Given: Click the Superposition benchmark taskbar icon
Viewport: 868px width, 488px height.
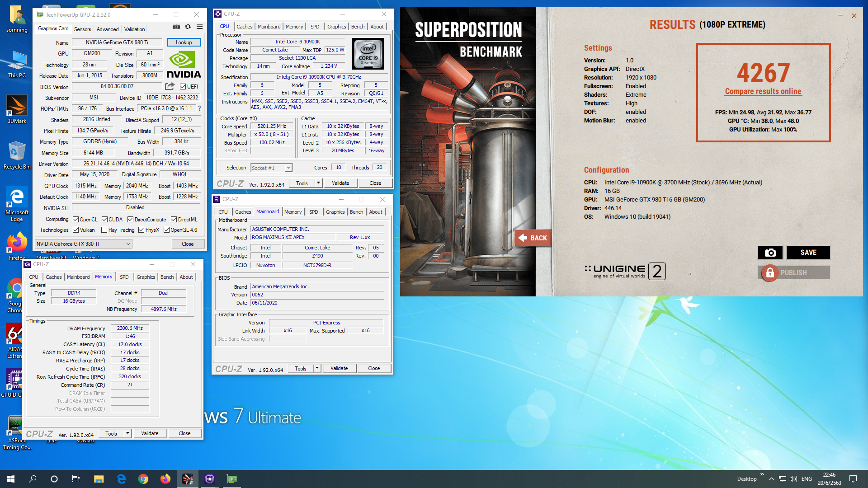Looking at the screenshot, I should pyautogui.click(x=188, y=479).
